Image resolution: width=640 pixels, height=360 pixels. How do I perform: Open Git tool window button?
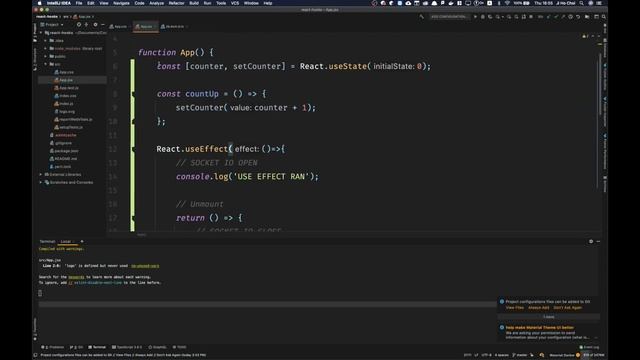tap(76, 347)
